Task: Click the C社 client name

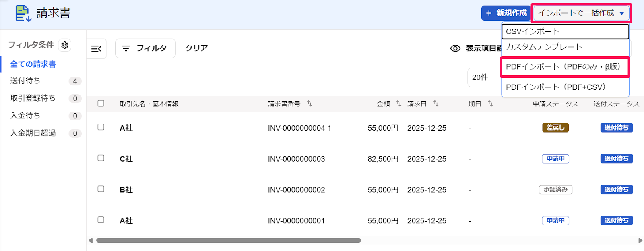Action: tap(126, 159)
